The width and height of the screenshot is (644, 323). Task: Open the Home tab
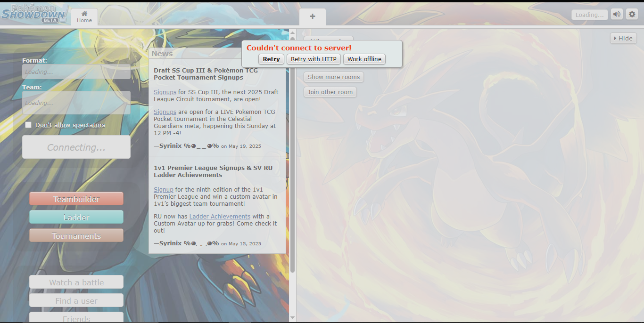[84, 16]
